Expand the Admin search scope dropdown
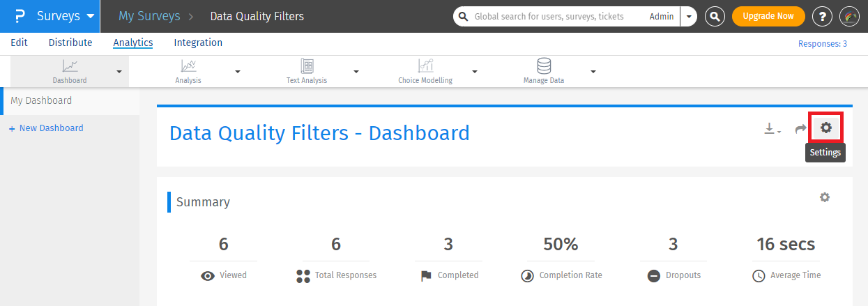868x306 pixels. (689, 16)
